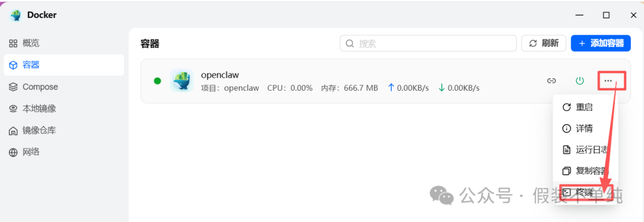Screen dimensions: 644x222
Task: Click the upload speed 0.00KB/s value
Action: [408, 88]
